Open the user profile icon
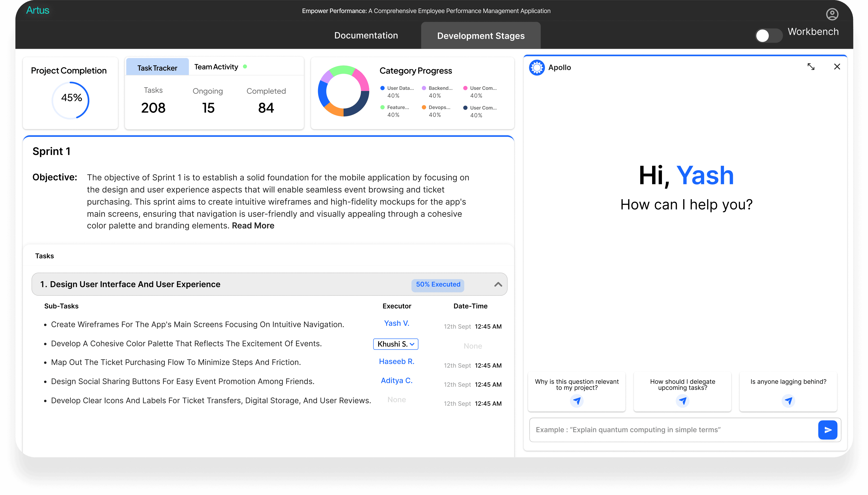Image resolution: width=868 pixels, height=495 pixels. coord(832,14)
